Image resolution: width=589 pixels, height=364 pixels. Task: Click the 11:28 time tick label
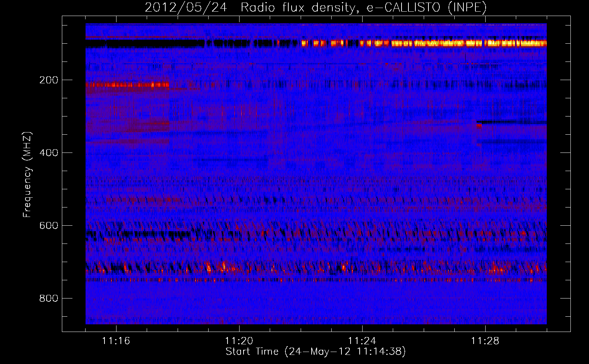pos(485,341)
